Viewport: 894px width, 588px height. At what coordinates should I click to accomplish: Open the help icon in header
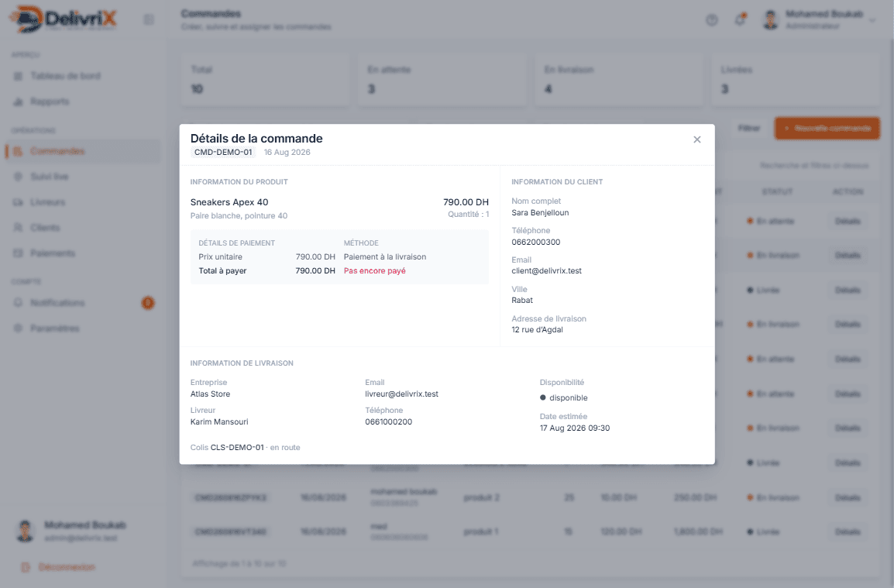point(711,20)
